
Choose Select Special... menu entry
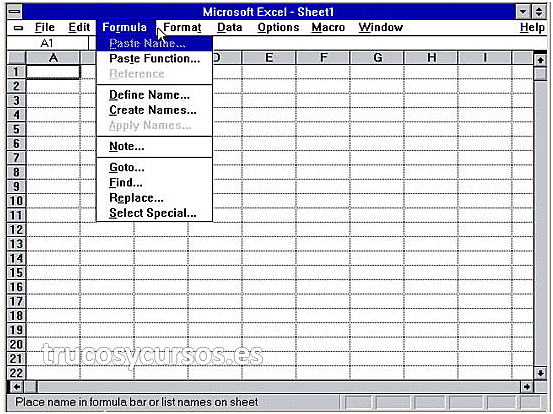154,213
